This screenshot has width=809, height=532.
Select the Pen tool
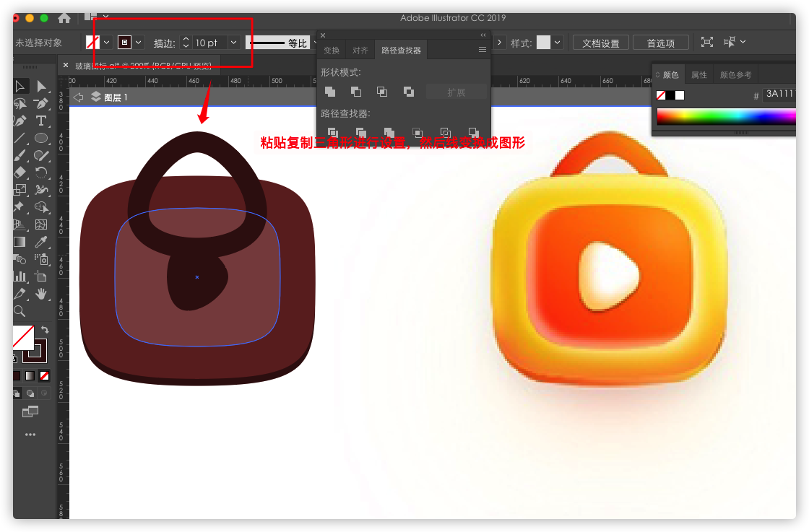coord(41,104)
